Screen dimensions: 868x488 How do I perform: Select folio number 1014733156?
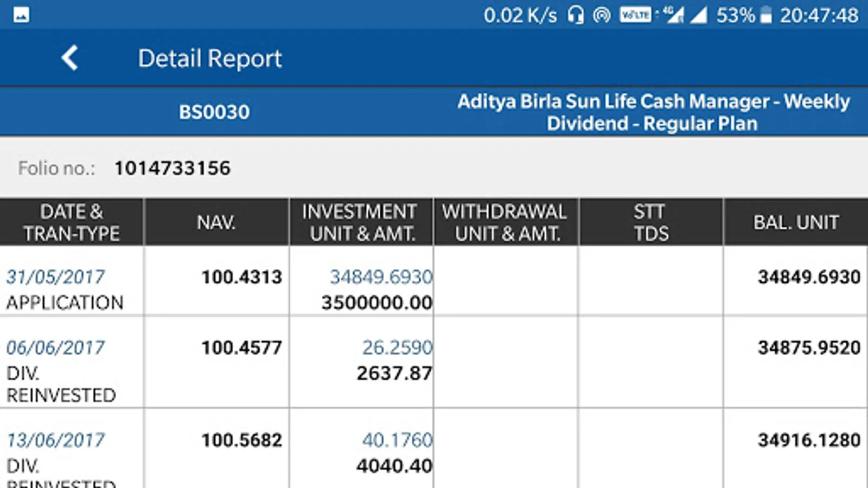click(x=173, y=168)
